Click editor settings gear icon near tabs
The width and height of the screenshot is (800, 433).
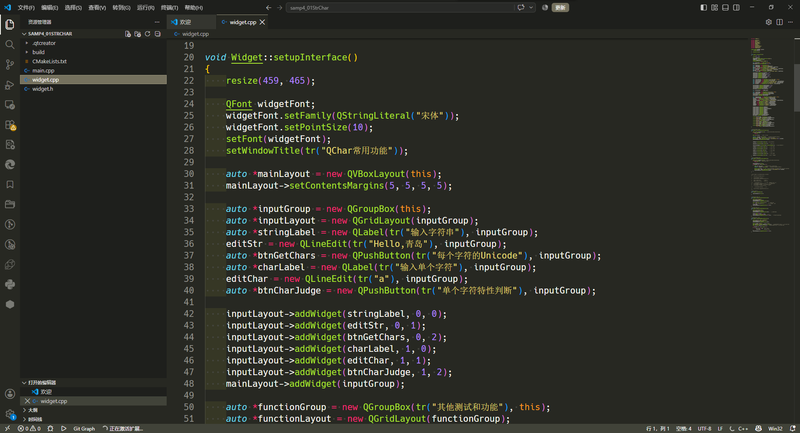(768, 22)
